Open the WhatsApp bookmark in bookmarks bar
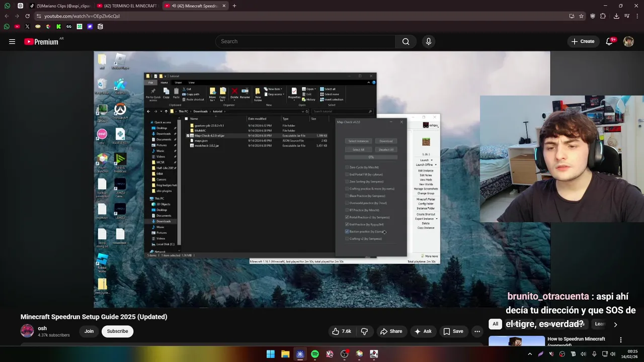 click(x=7, y=27)
